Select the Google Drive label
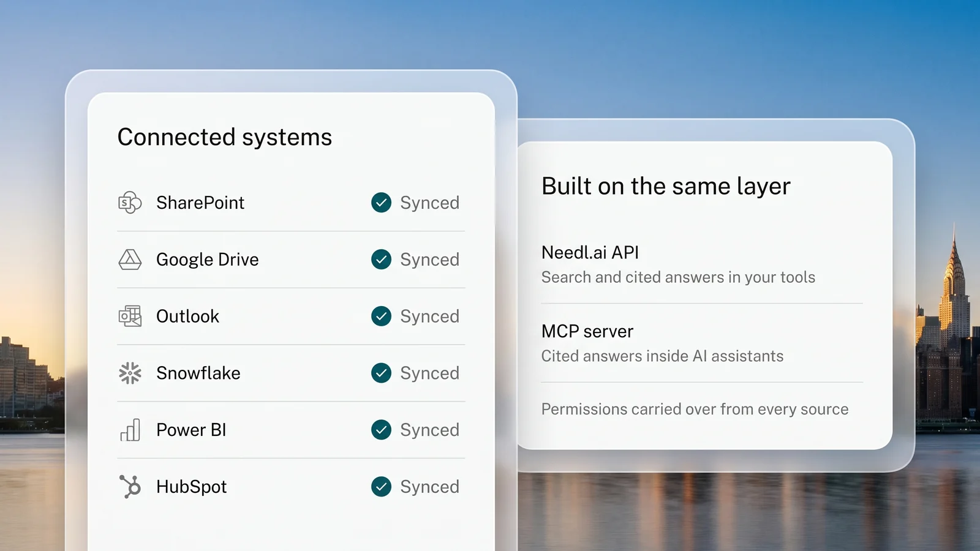Screen dimensions: 980x551 coord(208,260)
